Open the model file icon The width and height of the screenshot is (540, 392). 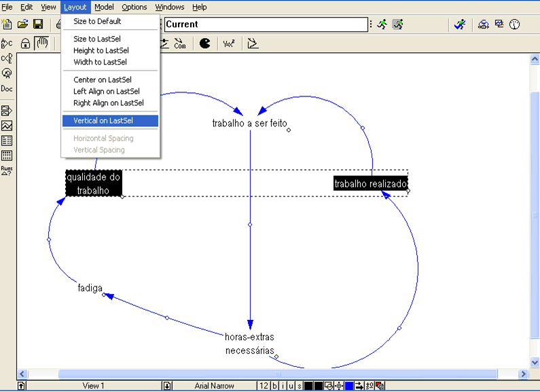[x=22, y=24]
